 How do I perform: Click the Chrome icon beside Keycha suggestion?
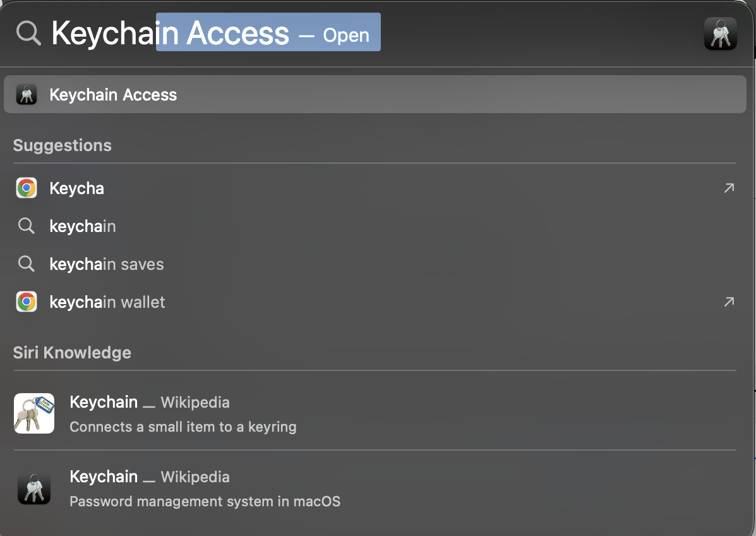pyautogui.click(x=27, y=188)
